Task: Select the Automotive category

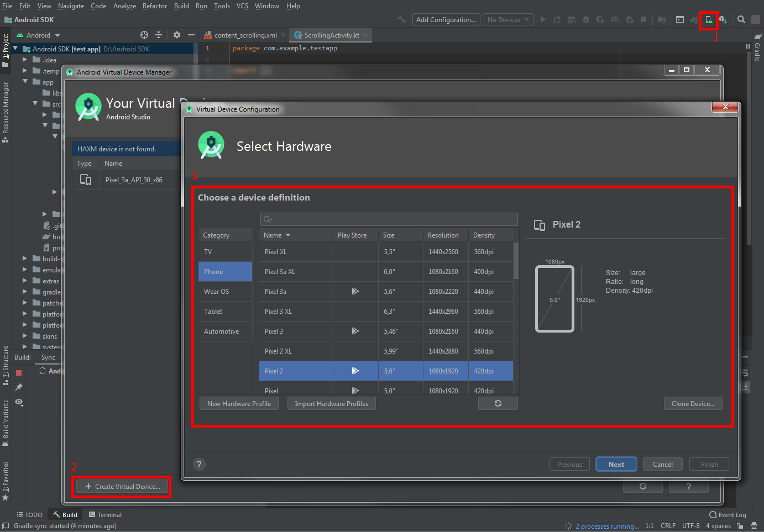Action: click(x=226, y=331)
